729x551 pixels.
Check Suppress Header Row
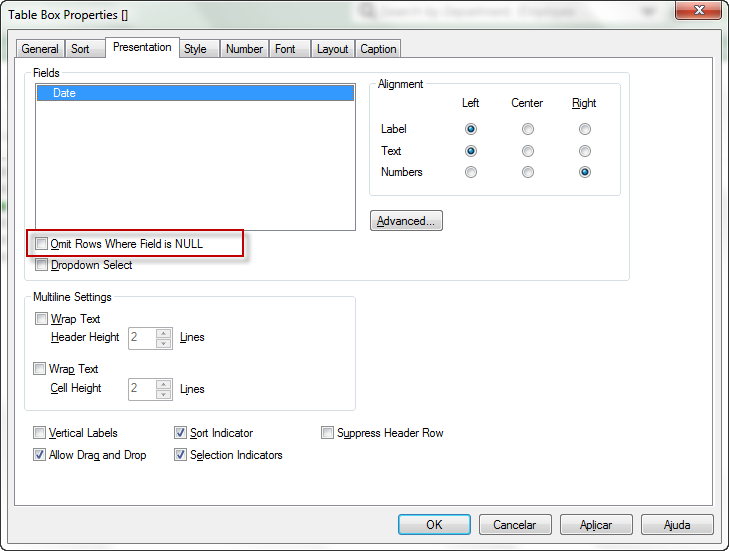(327, 433)
